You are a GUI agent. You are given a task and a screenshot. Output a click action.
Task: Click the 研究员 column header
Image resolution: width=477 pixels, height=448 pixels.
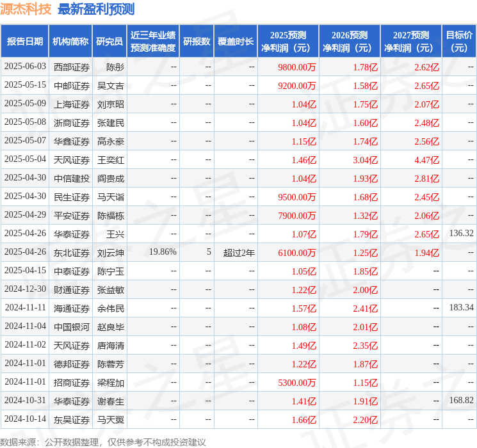click(109, 42)
